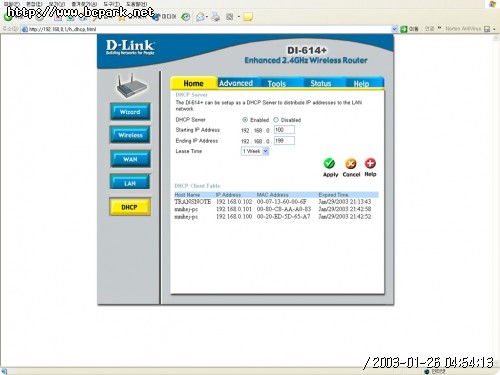
Task: Click the Starting IP Address last octet field
Action: tap(284, 130)
